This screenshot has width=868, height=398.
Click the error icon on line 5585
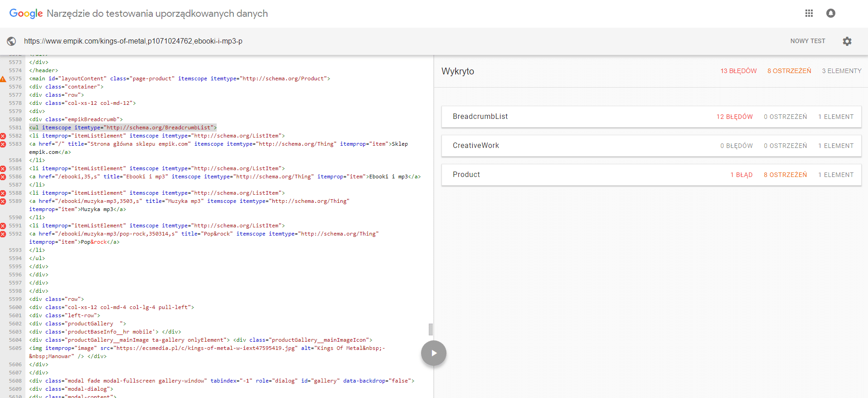click(3, 169)
